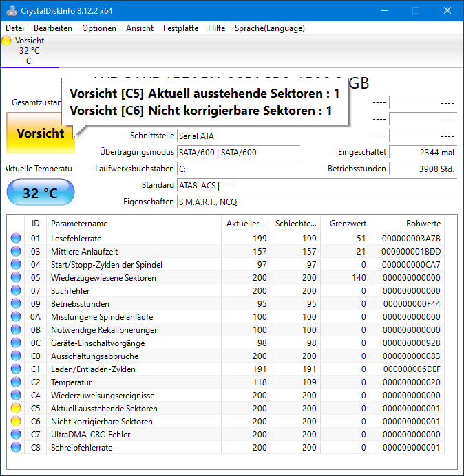Click the blue status icon for Mittlere Anlaufzeit
Screen dimensions: 464x476
coord(16,251)
